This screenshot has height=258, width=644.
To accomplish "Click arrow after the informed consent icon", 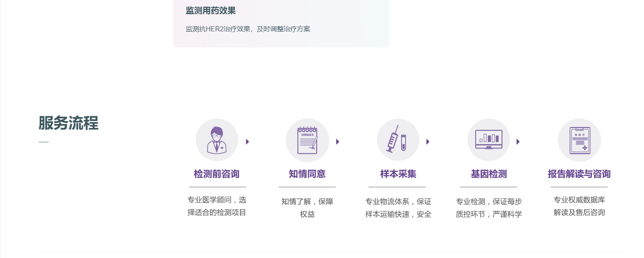I will pyautogui.click(x=337, y=142).
